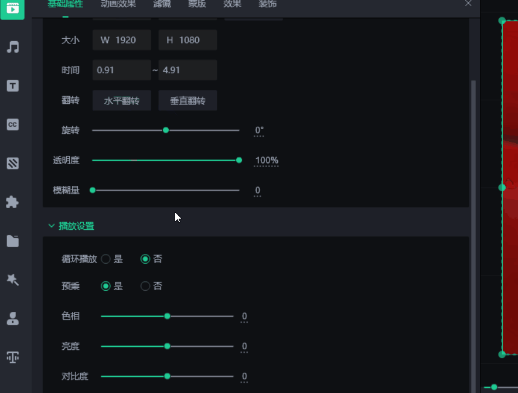Click the 旋转 slider handle

coord(166,130)
